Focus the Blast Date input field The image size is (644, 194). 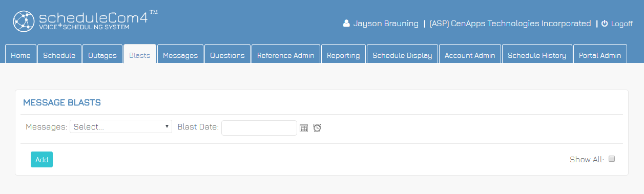click(x=259, y=128)
